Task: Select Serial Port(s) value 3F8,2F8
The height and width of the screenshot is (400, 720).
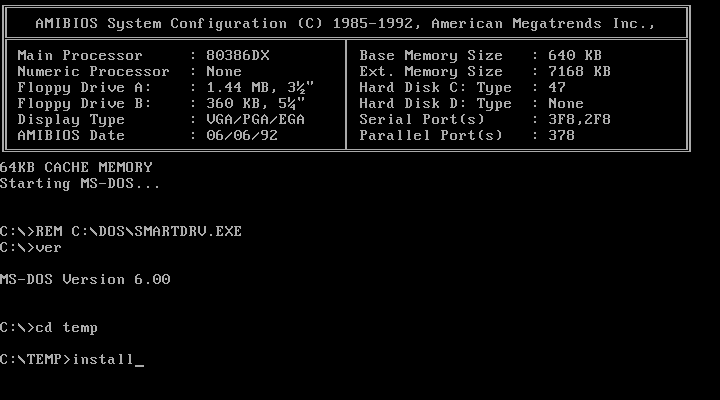Action: [x=579, y=119]
